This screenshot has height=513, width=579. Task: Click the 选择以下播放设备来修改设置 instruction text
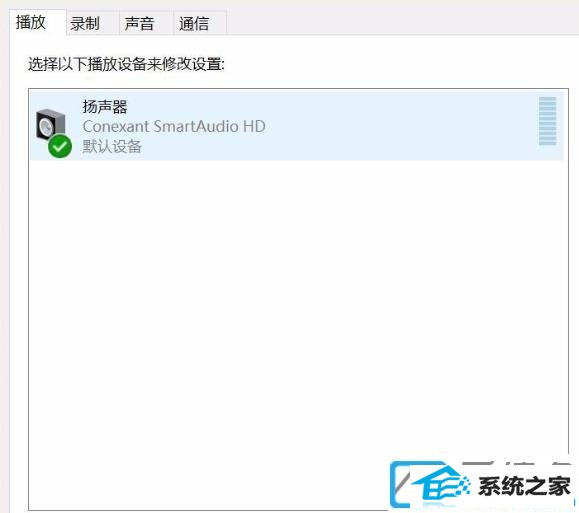point(126,64)
